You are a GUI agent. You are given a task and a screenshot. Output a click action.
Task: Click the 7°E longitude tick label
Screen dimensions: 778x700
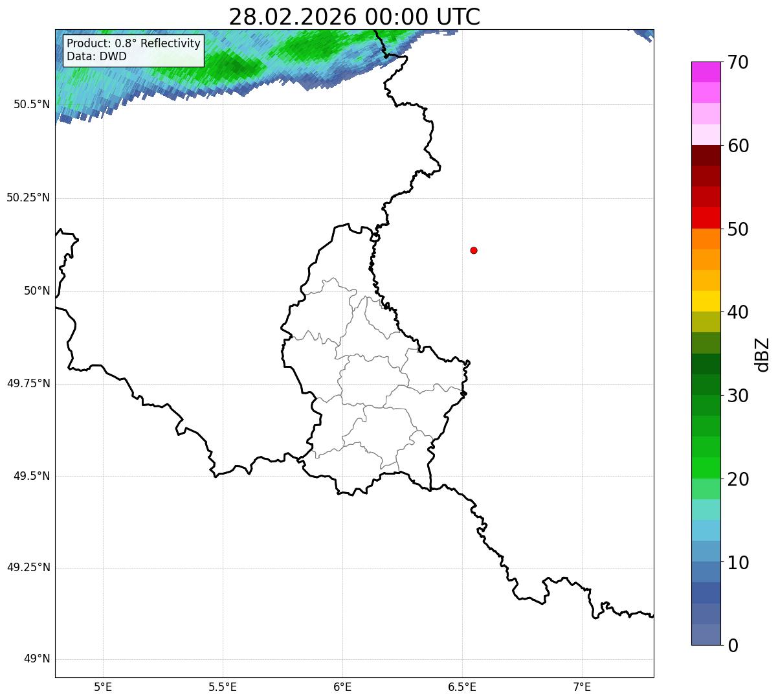(x=583, y=686)
